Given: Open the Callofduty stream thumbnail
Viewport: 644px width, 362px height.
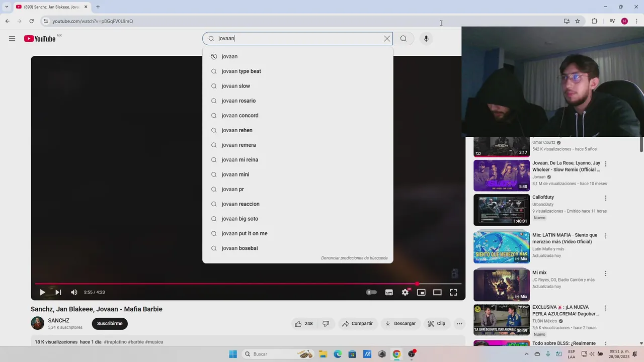Looking at the screenshot, I should [502, 210].
